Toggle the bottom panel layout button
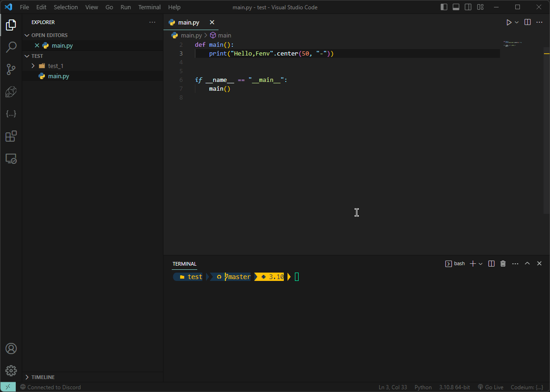Viewport: 550px width, 392px height. click(456, 7)
